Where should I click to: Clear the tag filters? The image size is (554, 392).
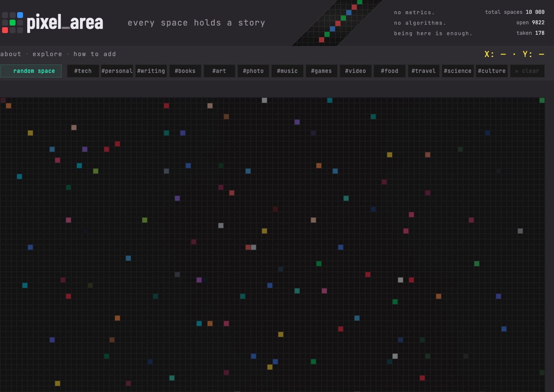click(x=527, y=71)
